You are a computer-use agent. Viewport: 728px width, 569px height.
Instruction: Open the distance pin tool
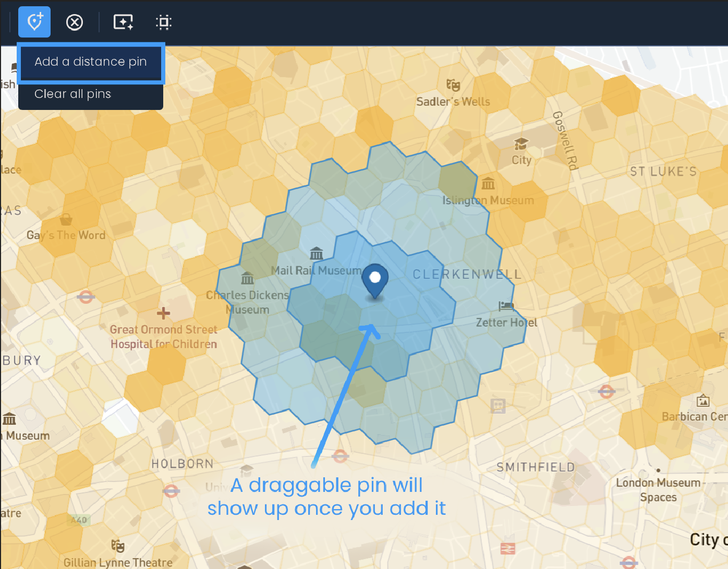34,22
